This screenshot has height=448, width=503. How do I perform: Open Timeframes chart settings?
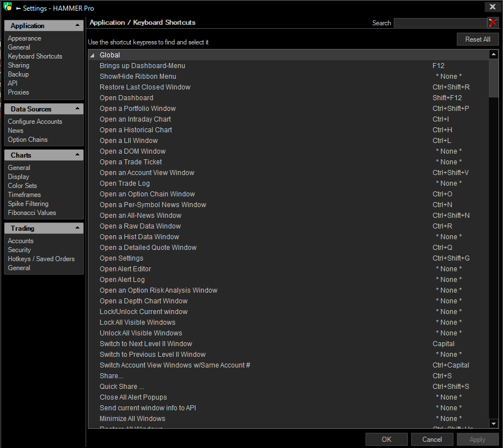coord(24,195)
